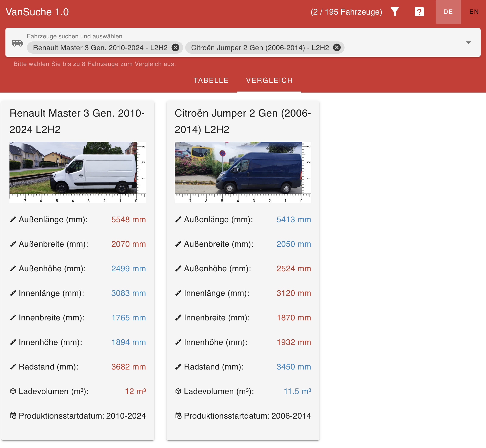The image size is (486, 448).
Task: Switch language to DE
Action: tap(448, 12)
